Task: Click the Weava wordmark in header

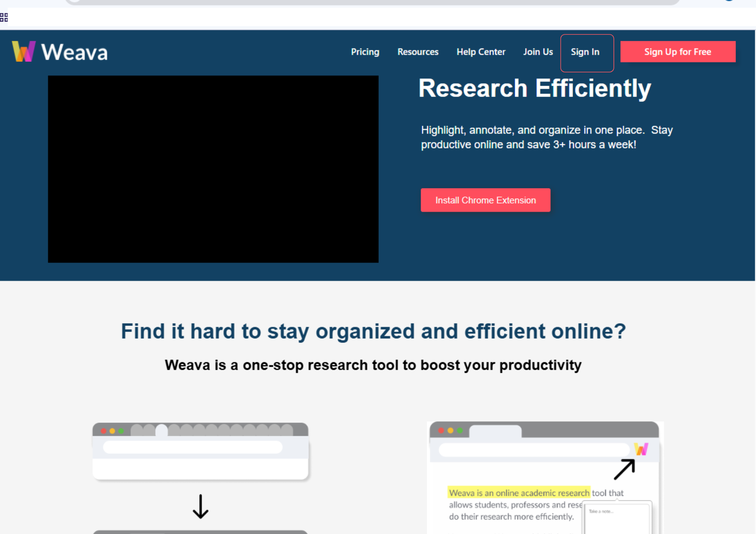Action: pyautogui.click(x=74, y=52)
